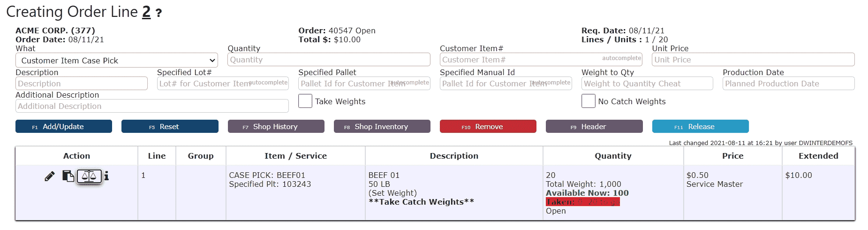Click into the Customer Item# autocomplete field
Viewport: 868px width, 230px height.
pyautogui.click(x=541, y=60)
